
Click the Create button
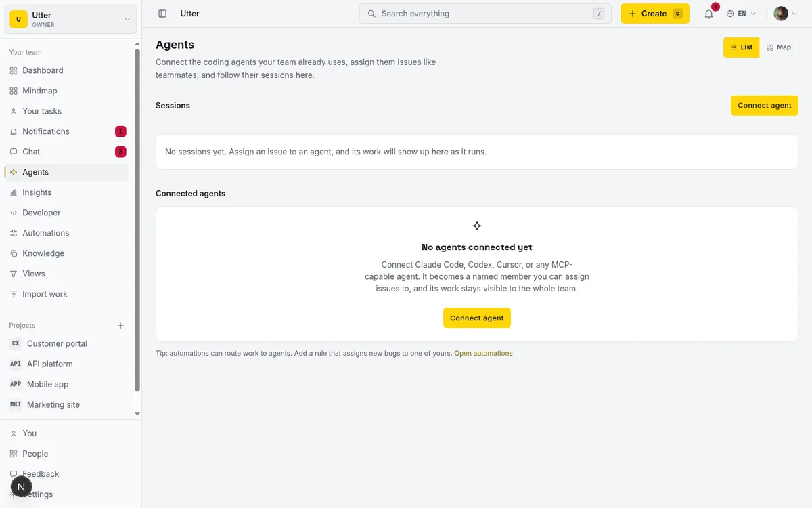pos(655,14)
